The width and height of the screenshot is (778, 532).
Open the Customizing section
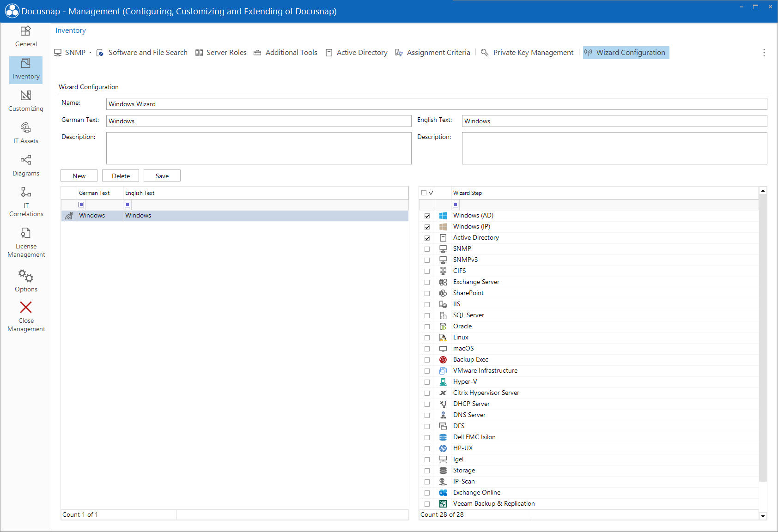pos(26,101)
